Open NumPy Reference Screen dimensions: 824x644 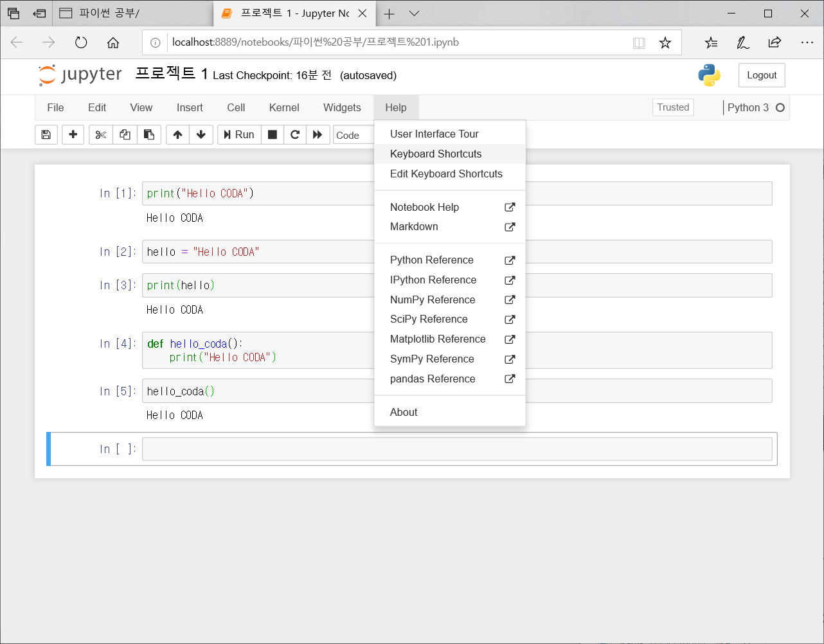pyautogui.click(x=450, y=300)
